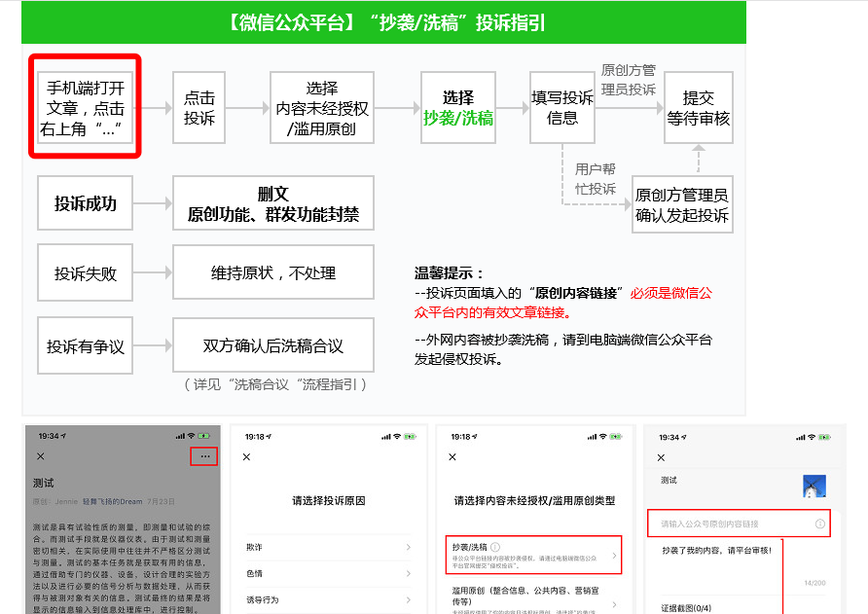
Task: Click the red text 必须是微信公众平台内的有效文章链接
Action: [563, 303]
